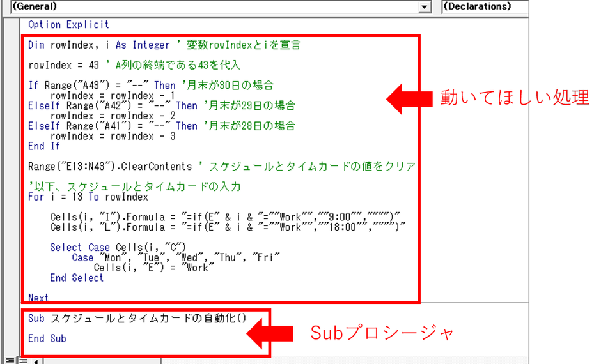Switch to Procedure View icon
Screen dimensions: 601x364
pos(10,361)
